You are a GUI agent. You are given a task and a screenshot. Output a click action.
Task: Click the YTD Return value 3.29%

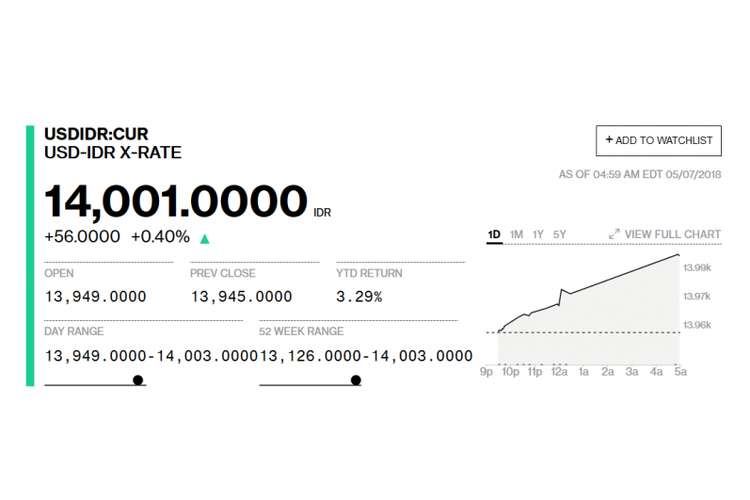point(359,297)
